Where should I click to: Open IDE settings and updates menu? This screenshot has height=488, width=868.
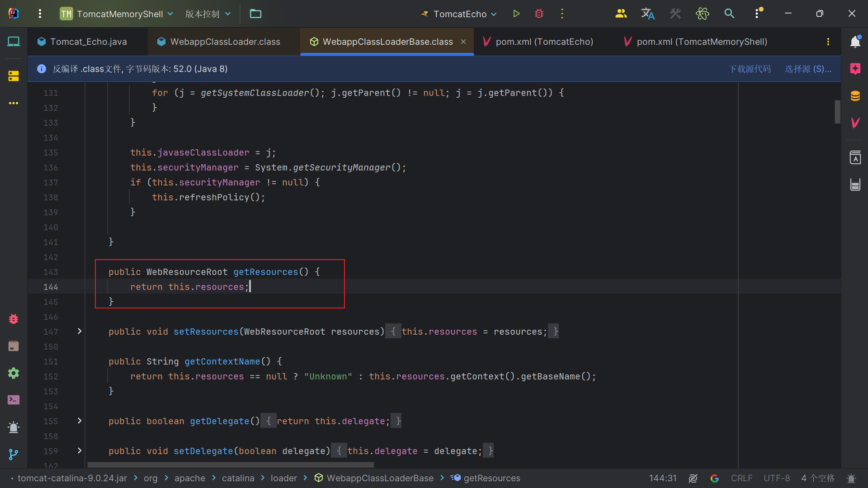(758, 14)
